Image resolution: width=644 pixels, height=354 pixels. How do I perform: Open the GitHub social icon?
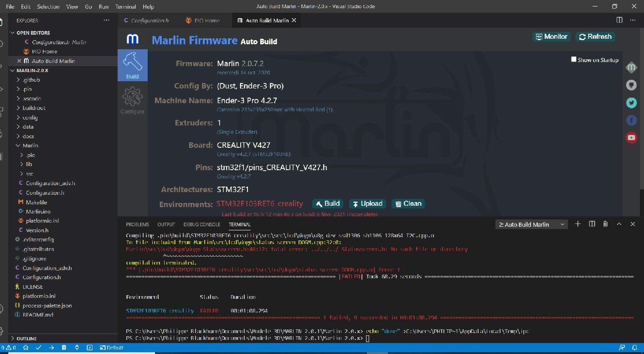coord(631,85)
